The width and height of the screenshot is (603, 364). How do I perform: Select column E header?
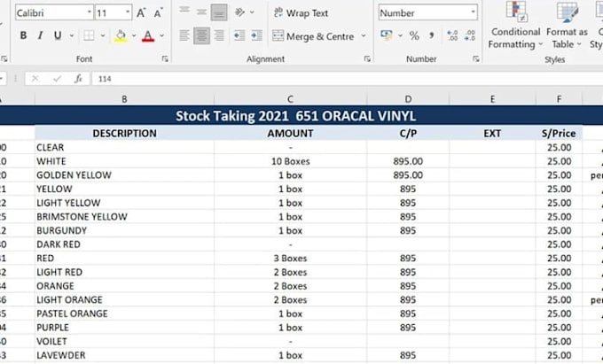pos(492,99)
